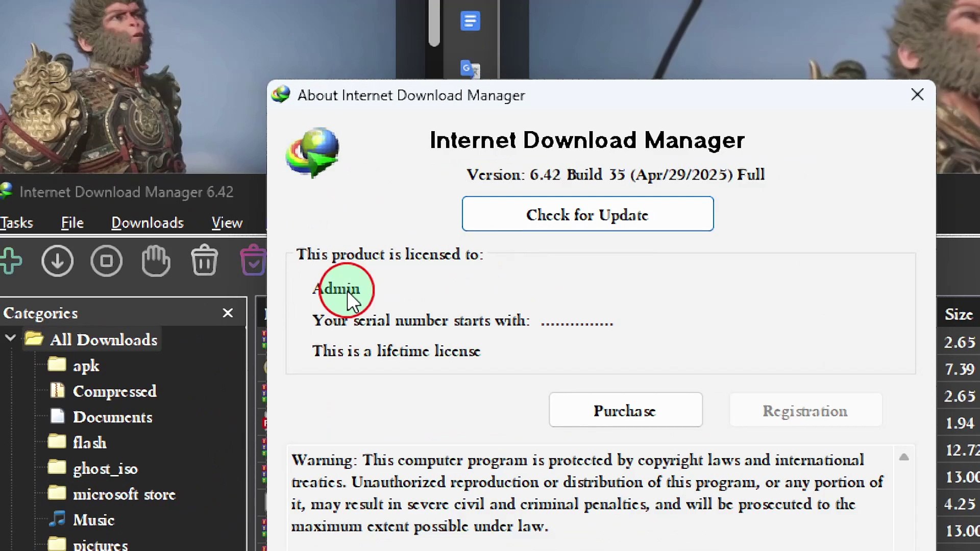Viewport: 980px width, 551px height.
Task: Open the Tasks menu
Action: tap(16, 223)
